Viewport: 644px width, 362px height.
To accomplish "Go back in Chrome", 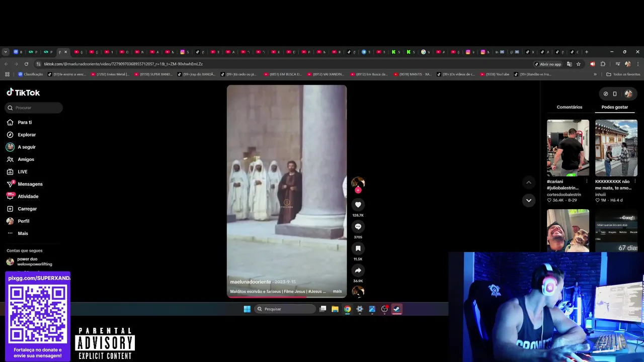I will pyautogui.click(x=6, y=64).
